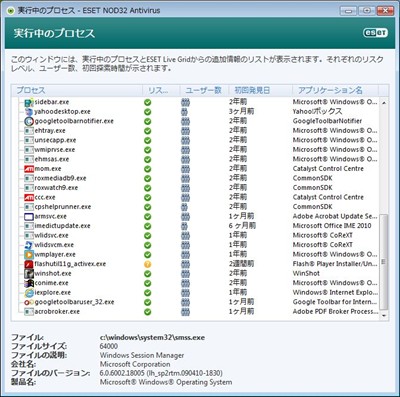Select the cpshelprunner.exe row
The height and width of the screenshot is (397, 400).
point(195,207)
